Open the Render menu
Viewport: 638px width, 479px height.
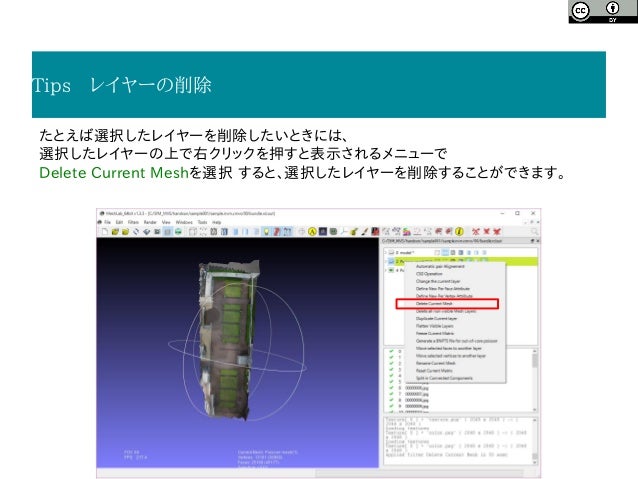click(150, 222)
